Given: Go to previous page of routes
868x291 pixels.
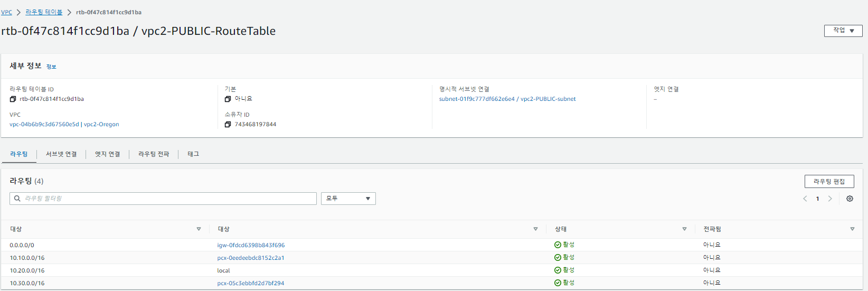Looking at the screenshot, I should (805, 199).
